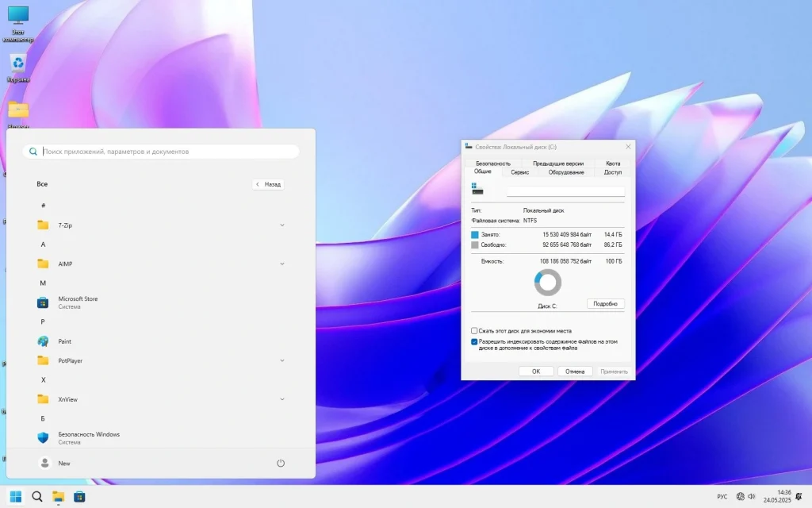Click the power button in the Start menu
The height and width of the screenshot is (508, 812).
[281, 463]
